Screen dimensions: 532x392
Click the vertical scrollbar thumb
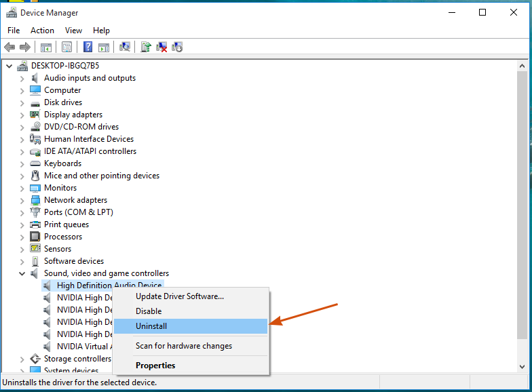(x=522, y=205)
